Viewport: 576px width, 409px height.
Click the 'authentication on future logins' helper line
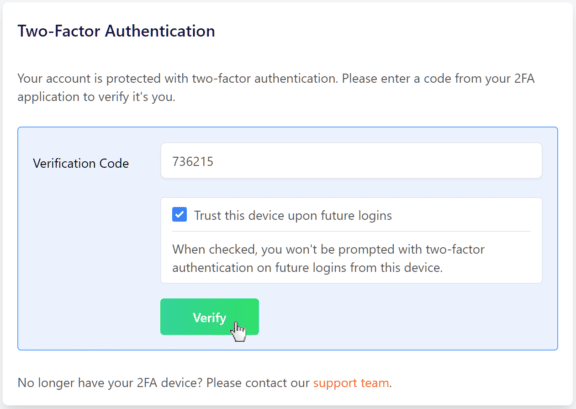tap(307, 268)
